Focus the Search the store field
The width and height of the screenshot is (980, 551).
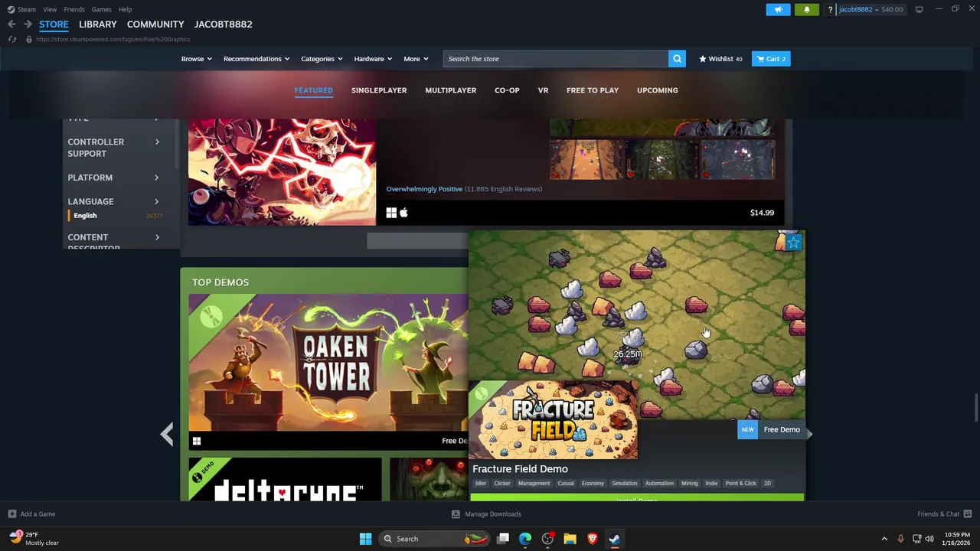556,59
